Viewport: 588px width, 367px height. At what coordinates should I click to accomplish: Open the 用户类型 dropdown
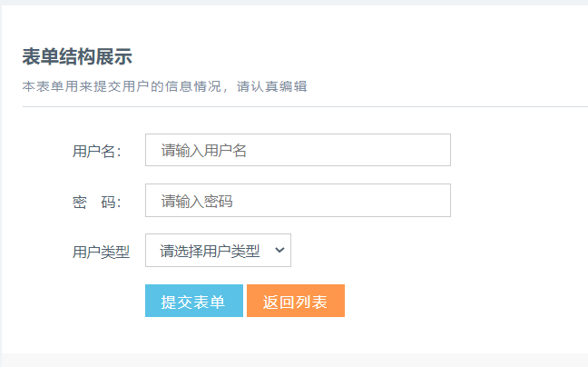(x=218, y=251)
